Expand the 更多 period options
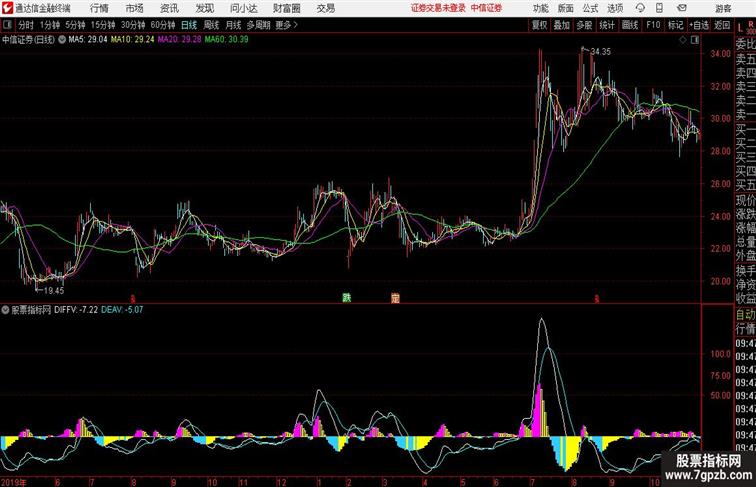Screen dimensions: 756x487 (x=286, y=25)
